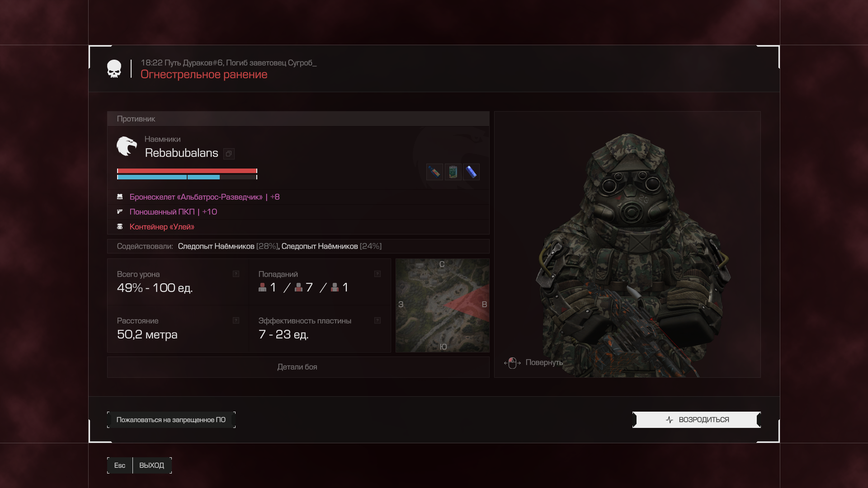Click the head hits icon
The width and height of the screenshot is (868, 488).
point(262,287)
